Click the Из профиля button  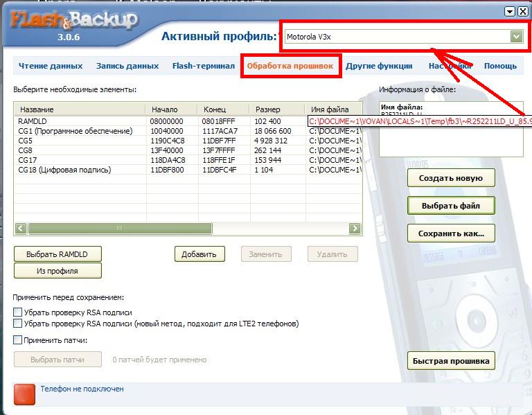(x=57, y=271)
